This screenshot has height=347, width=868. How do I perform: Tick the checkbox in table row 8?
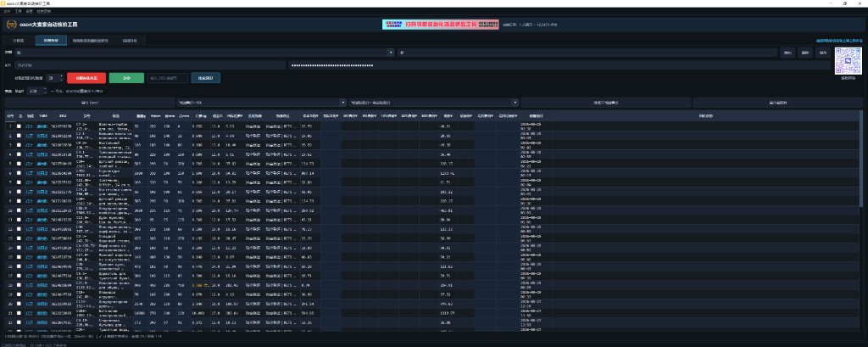tap(19, 191)
